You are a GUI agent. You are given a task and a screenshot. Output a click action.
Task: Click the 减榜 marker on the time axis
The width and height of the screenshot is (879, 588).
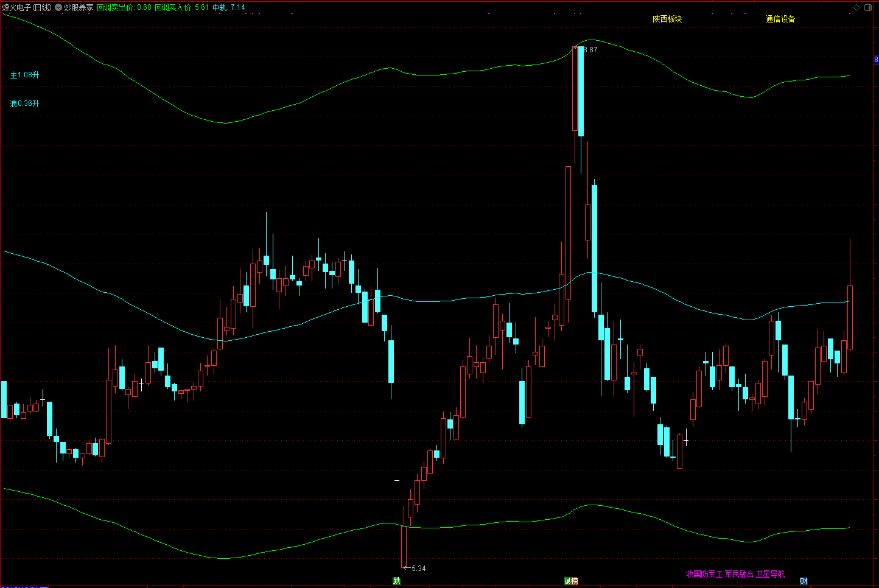[571, 581]
